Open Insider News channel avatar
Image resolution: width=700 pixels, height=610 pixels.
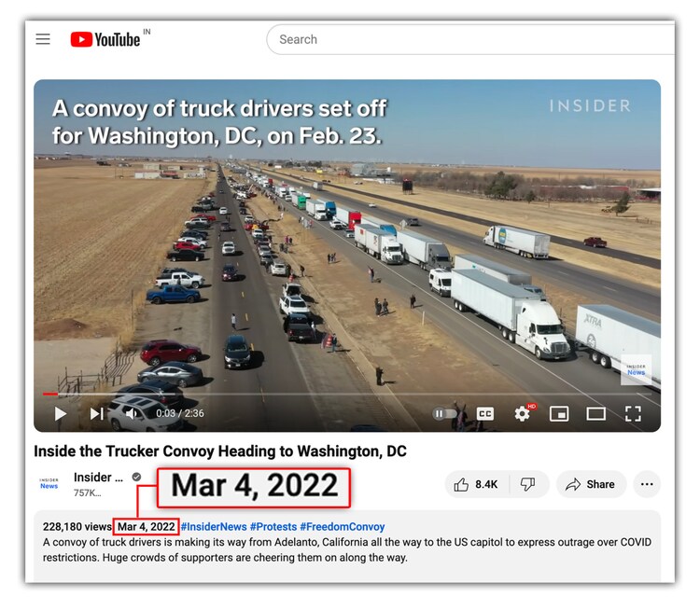pos(49,484)
